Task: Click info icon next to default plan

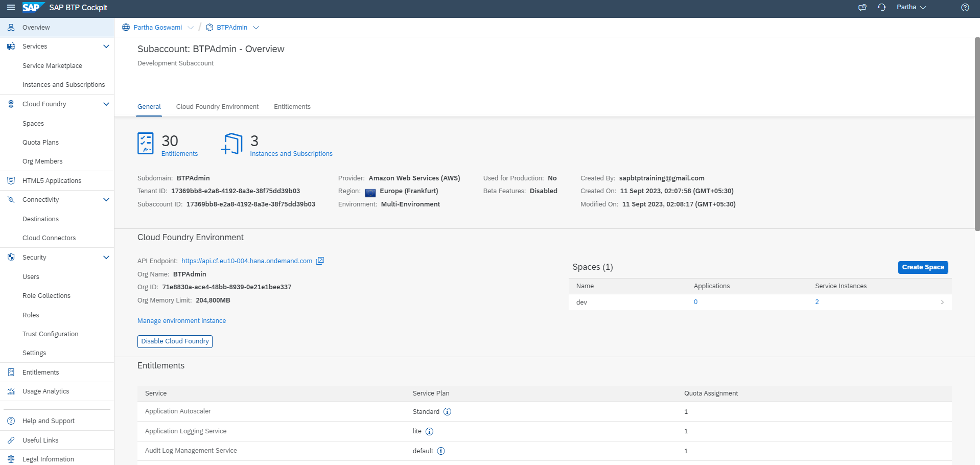Action: [x=441, y=451]
